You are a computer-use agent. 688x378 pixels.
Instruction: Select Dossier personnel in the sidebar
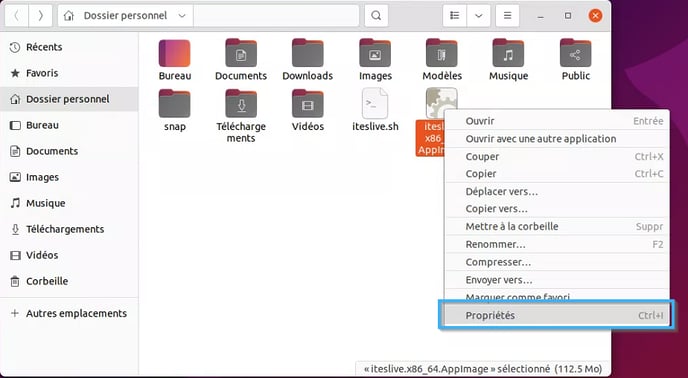69,99
